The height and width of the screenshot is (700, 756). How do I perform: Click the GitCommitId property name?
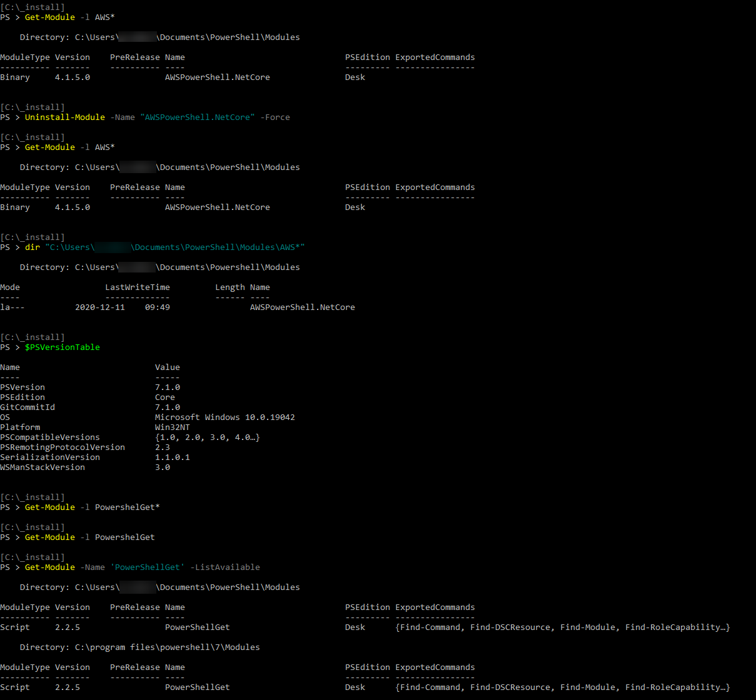pos(28,407)
